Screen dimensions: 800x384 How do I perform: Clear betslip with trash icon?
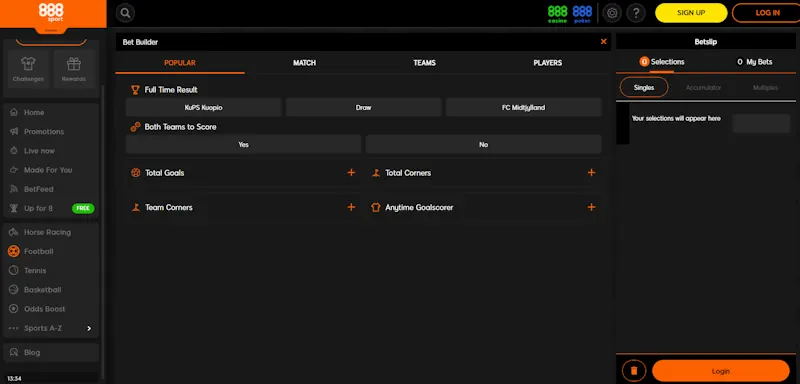tap(634, 371)
